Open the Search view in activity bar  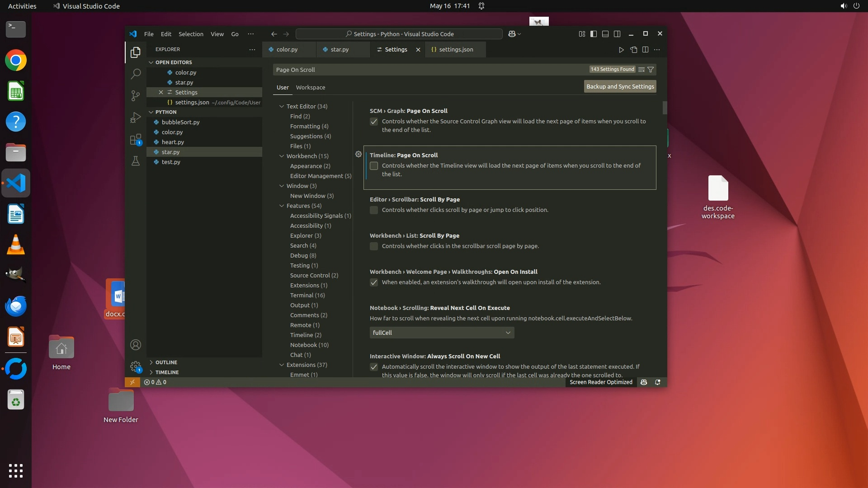point(135,74)
